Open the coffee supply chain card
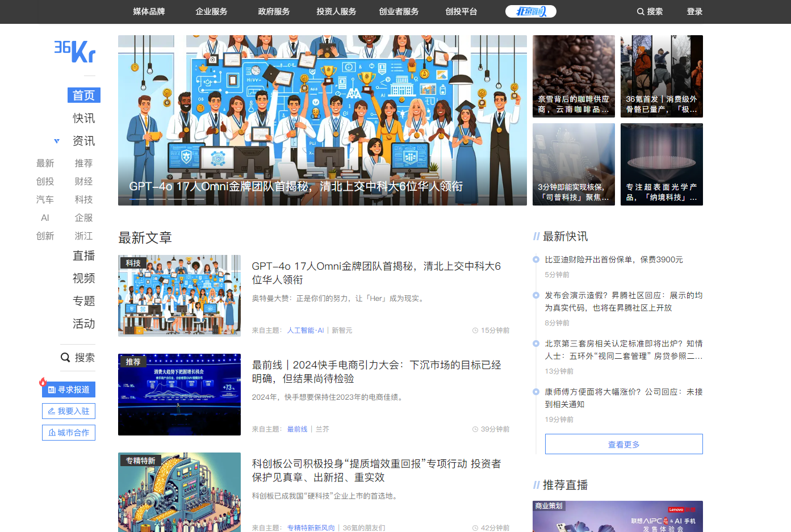 click(x=574, y=76)
